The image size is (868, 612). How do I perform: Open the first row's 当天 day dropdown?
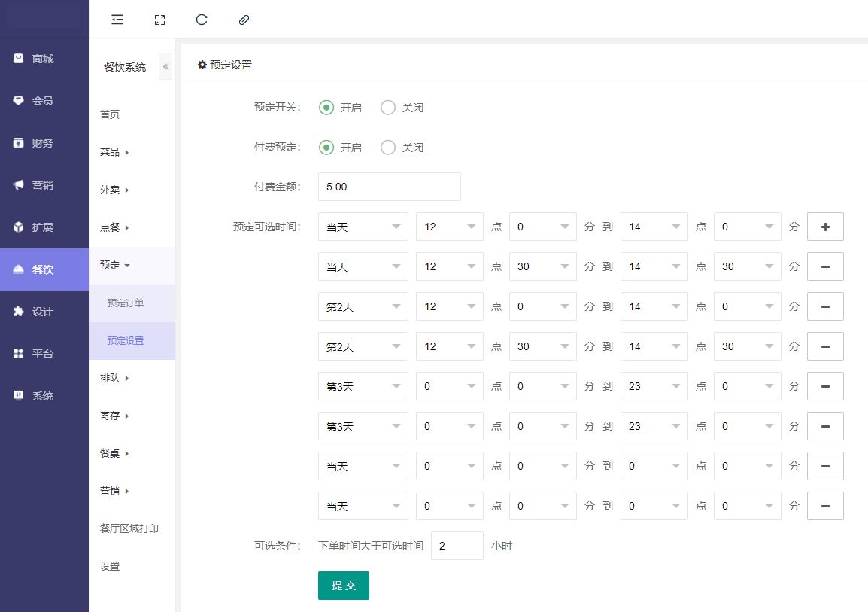(363, 227)
